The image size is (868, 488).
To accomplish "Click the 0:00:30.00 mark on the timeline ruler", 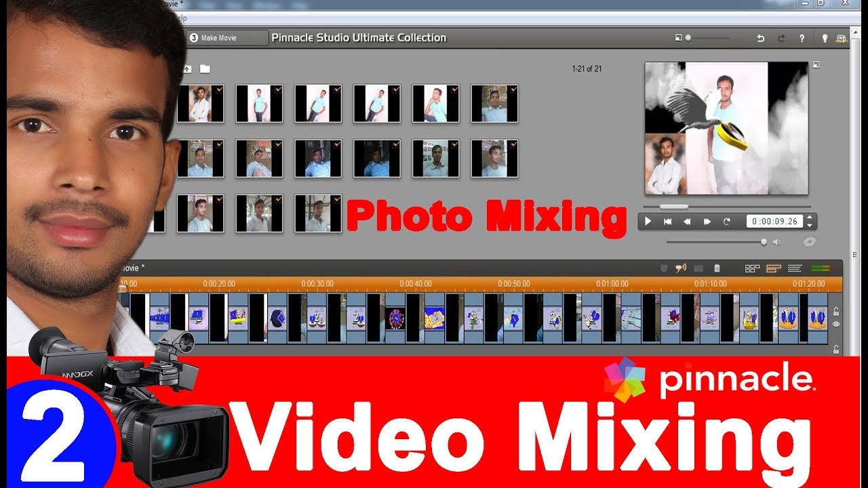I will point(317,284).
